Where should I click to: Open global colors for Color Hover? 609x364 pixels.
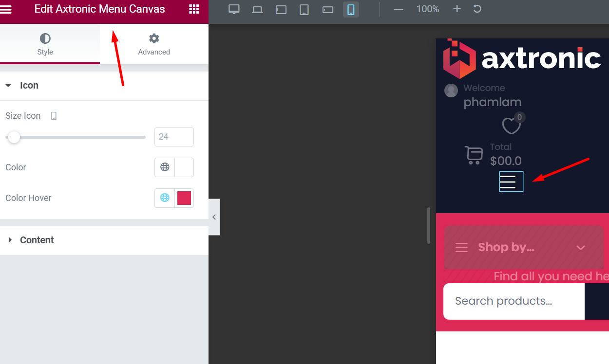coord(165,198)
